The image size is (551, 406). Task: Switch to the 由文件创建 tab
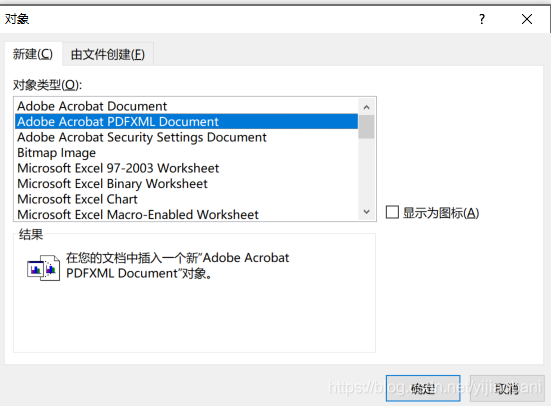pyautogui.click(x=108, y=54)
